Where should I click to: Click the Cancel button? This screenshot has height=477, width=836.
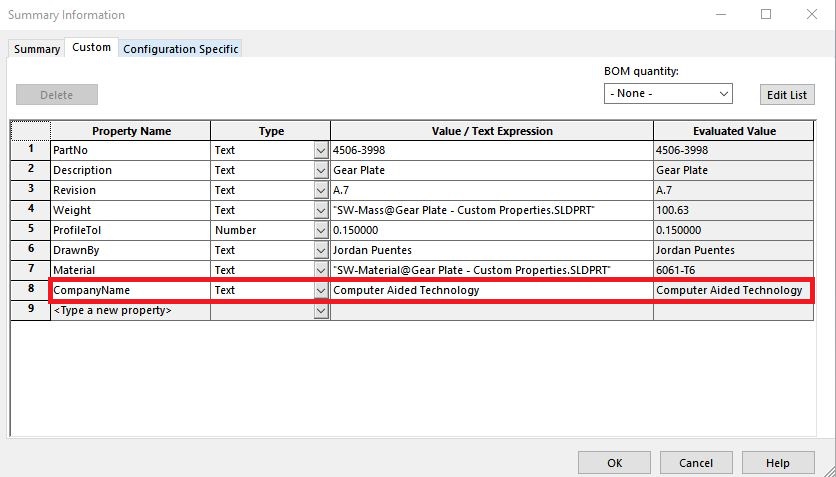tap(696, 463)
